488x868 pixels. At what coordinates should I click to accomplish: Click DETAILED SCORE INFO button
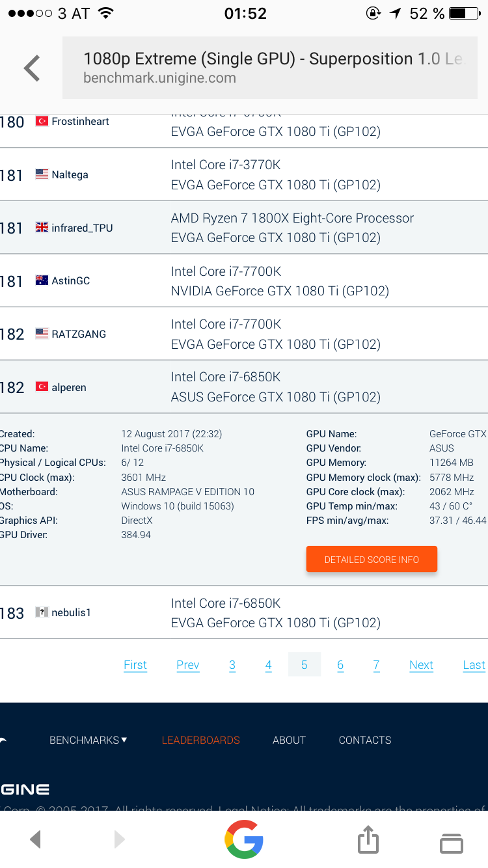372,560
